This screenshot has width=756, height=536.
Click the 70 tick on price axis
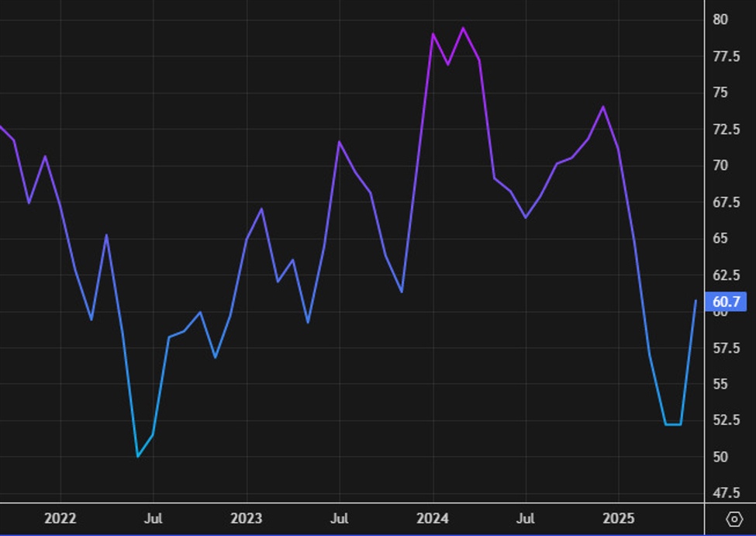(x=720, y=165)
